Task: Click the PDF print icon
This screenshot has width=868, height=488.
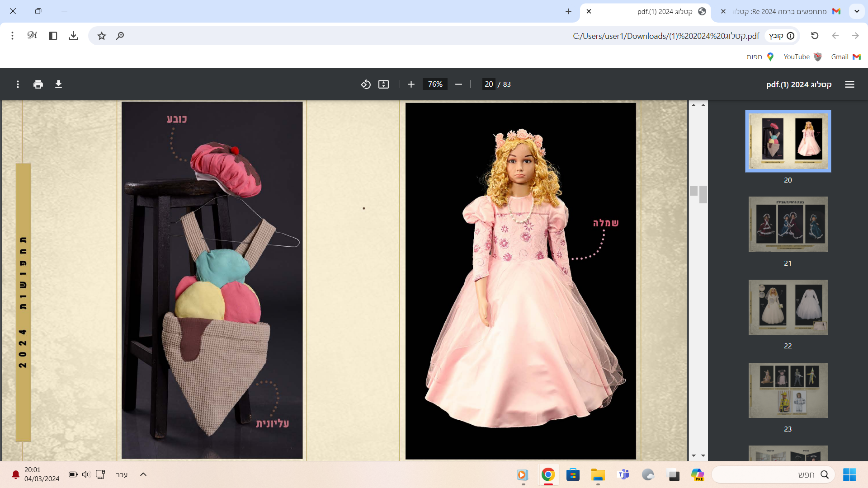Action: [38, 84]
